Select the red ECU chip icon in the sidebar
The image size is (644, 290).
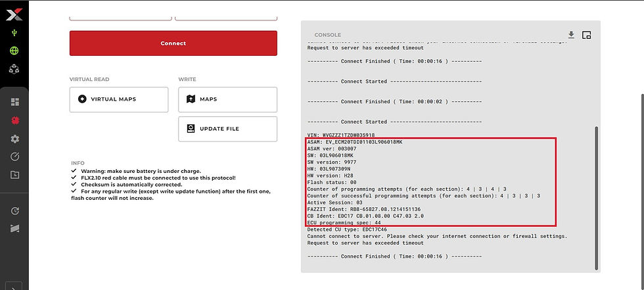coord(14,120)
